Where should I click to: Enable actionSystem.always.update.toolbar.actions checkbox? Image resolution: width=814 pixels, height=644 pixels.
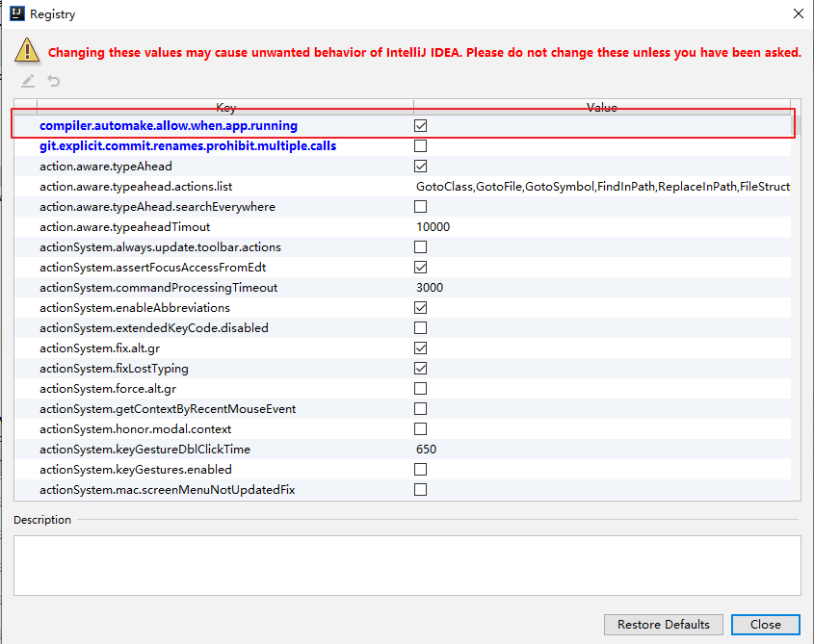(x=421, y=247)
